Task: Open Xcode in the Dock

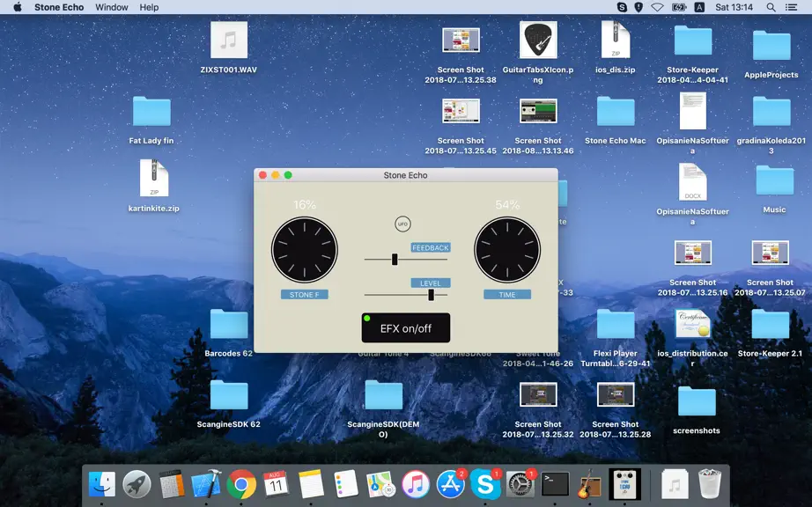Action: tap(206, 485)
